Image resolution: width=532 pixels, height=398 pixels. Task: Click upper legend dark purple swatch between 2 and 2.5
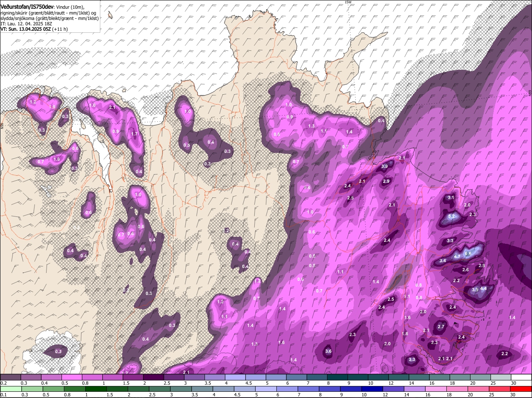154,377
